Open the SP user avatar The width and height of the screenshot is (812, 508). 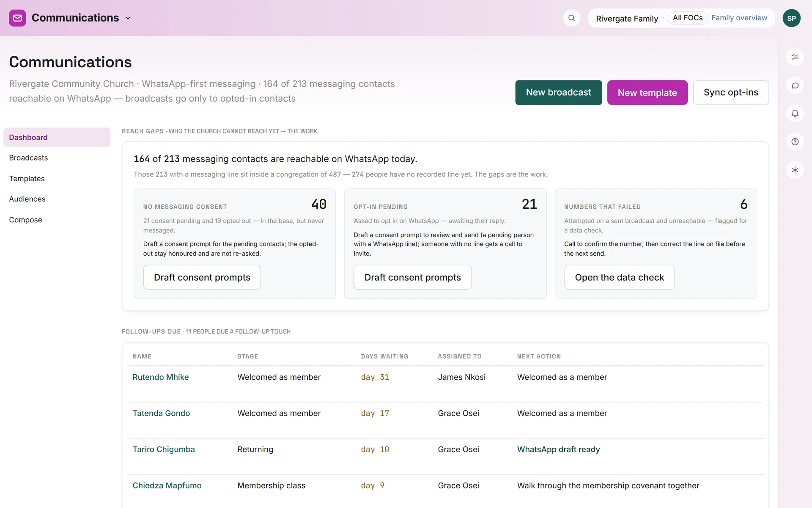tap(791, 18)
